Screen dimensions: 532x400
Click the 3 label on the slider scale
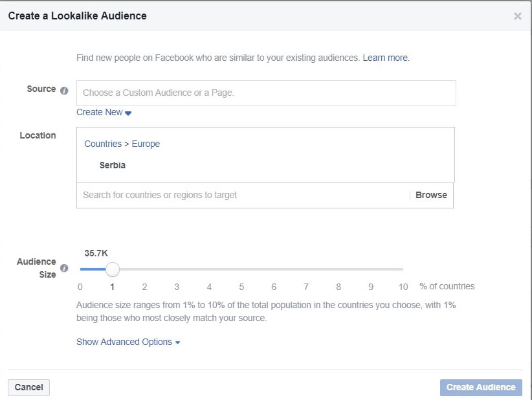click(x=177, y=287)
